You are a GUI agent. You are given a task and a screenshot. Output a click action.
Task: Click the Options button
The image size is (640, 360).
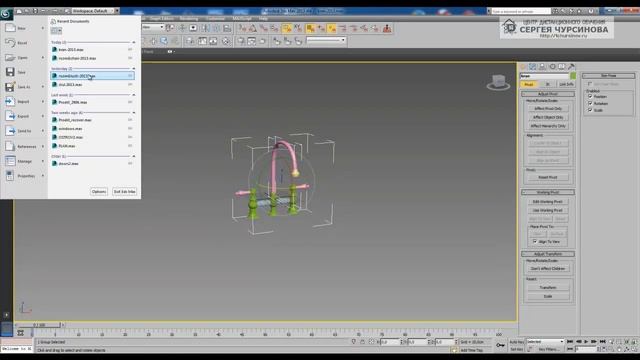point(99,191)
